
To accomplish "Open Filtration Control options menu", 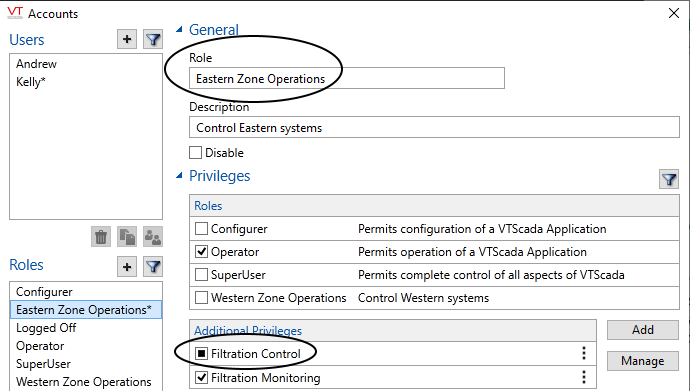I will click(x=584, y=353).
